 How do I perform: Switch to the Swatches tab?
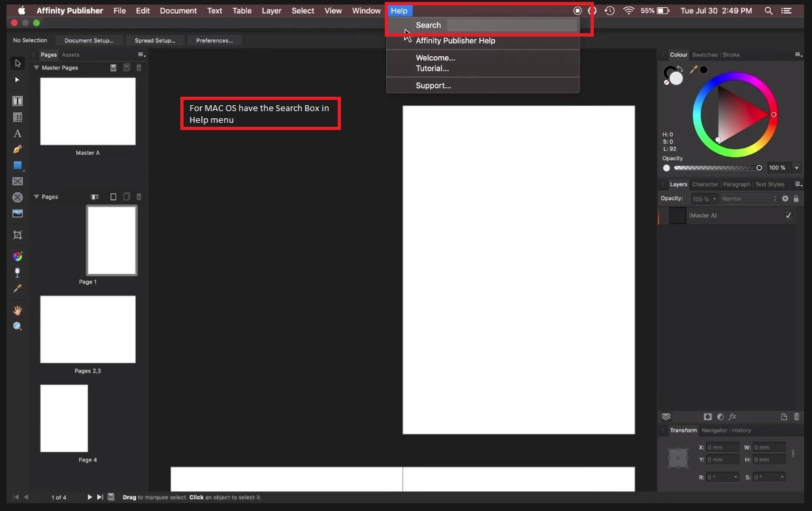click(705, 55)
